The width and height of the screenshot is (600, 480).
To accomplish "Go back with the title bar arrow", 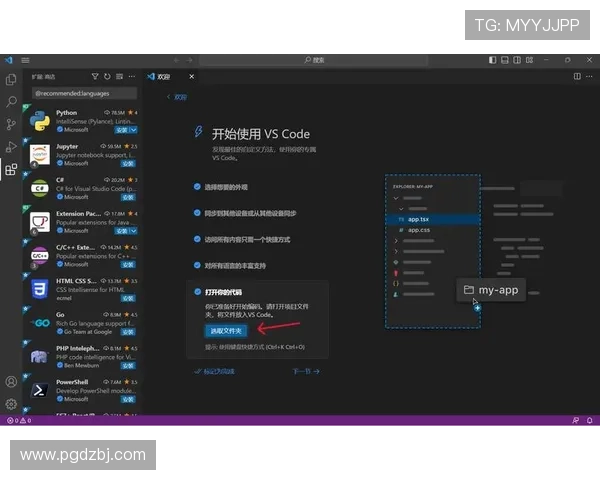I will [176, 60].
